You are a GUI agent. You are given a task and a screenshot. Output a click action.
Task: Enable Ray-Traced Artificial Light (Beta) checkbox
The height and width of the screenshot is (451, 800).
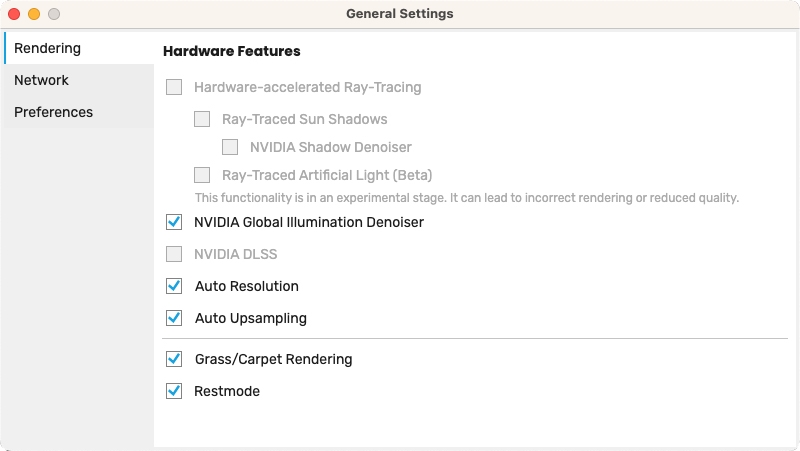pyautogui.click(x=203, y=175)
